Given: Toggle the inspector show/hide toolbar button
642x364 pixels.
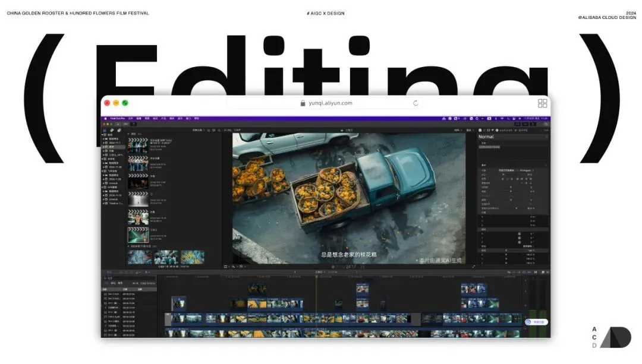Looking at the screenshot, I should click(x=533, y=124).
